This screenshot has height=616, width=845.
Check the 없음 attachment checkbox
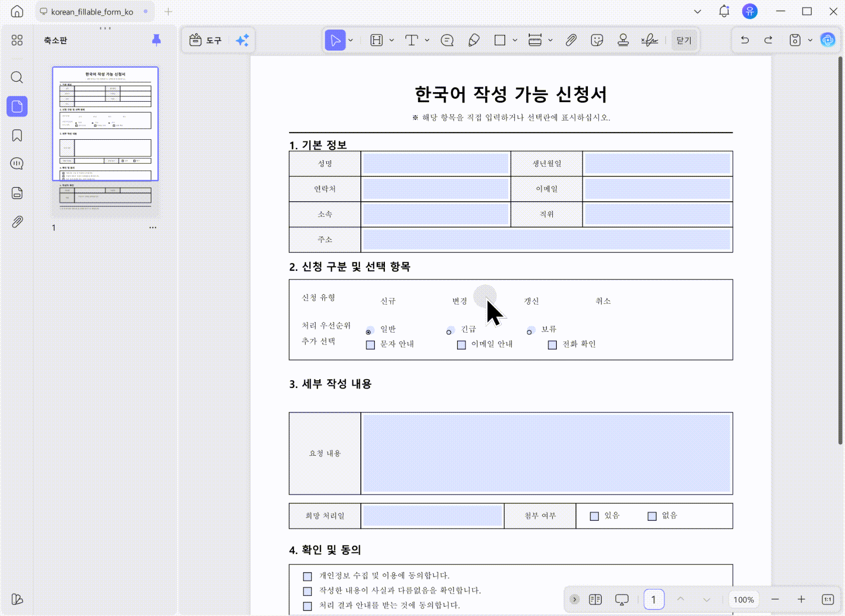[652, 516]
